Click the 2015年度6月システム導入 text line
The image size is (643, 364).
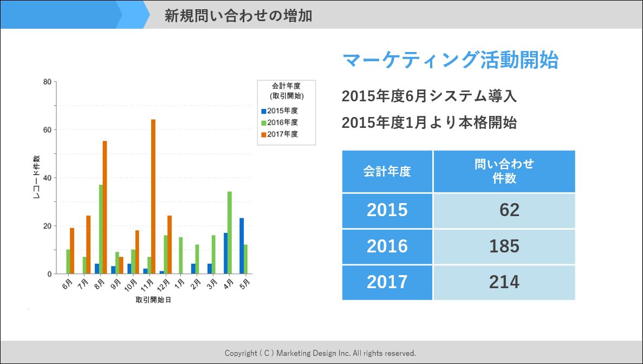429,96
